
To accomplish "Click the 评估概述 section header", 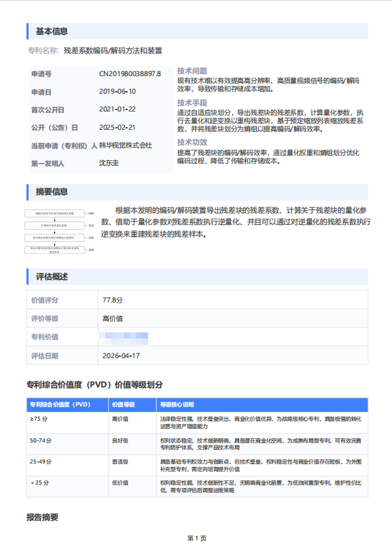I will coord(198,277).
